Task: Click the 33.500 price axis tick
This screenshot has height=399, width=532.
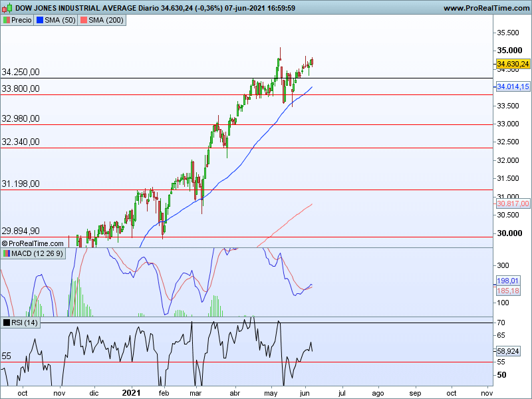Action: coord(508,106)
